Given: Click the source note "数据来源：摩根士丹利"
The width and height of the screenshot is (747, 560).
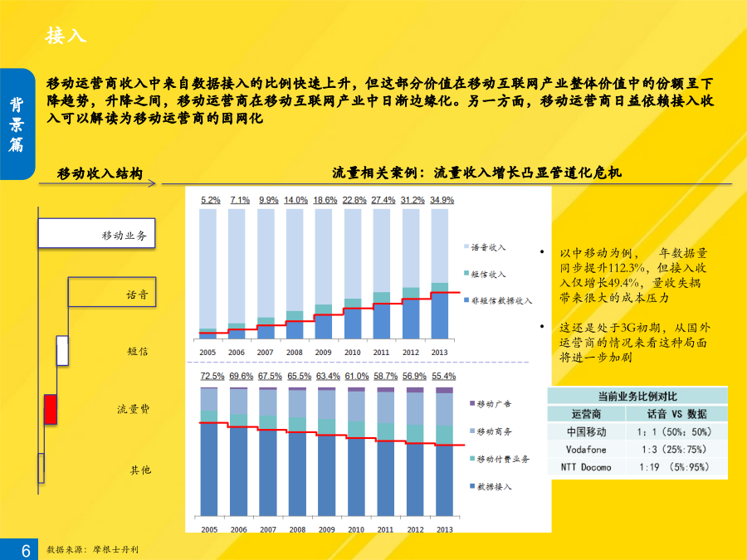Looking at the screenshot, I should [x=92, y=549].
